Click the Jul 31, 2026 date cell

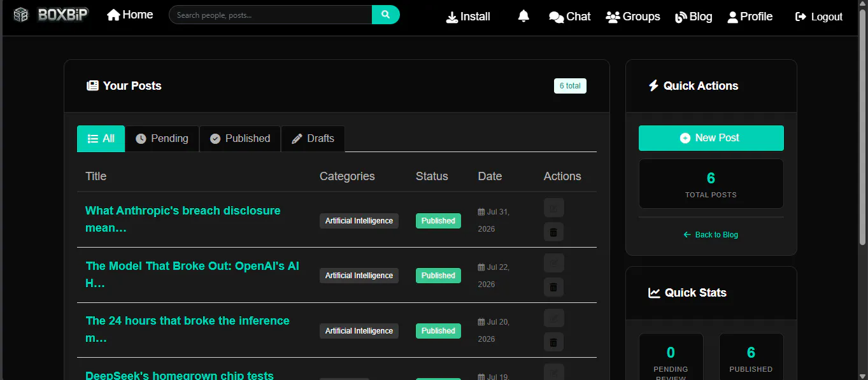click(x=494, y=220)
